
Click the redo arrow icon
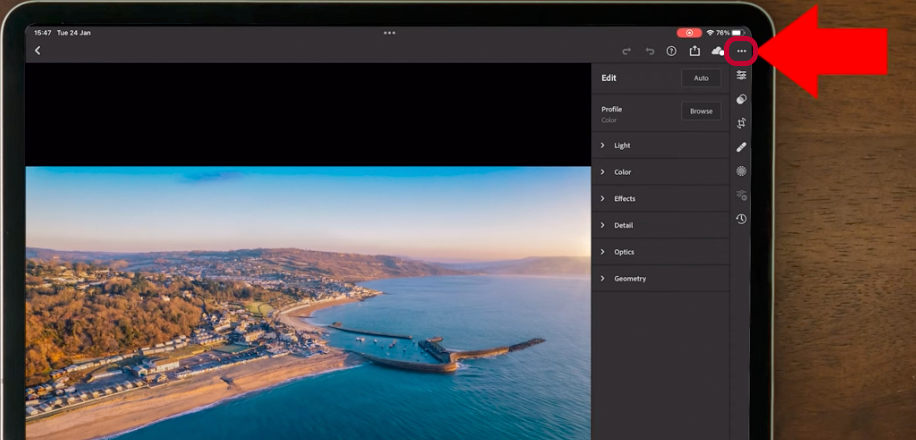pos(627,51)
